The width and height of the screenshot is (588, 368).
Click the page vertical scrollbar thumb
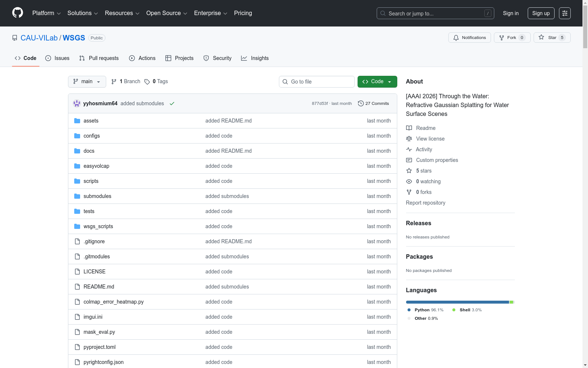coord(585,26)
